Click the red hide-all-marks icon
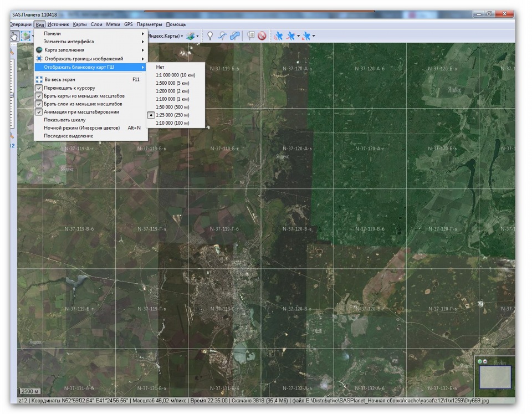Viewport: 532px width, 414px height. pyautogui.click(x=262, y=35)
